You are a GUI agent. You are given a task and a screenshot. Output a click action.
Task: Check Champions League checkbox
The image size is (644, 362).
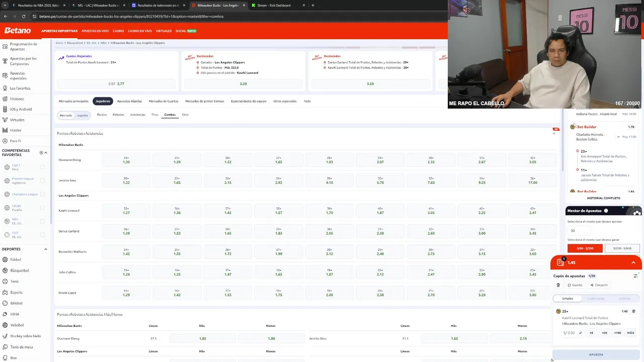[42, 194]
